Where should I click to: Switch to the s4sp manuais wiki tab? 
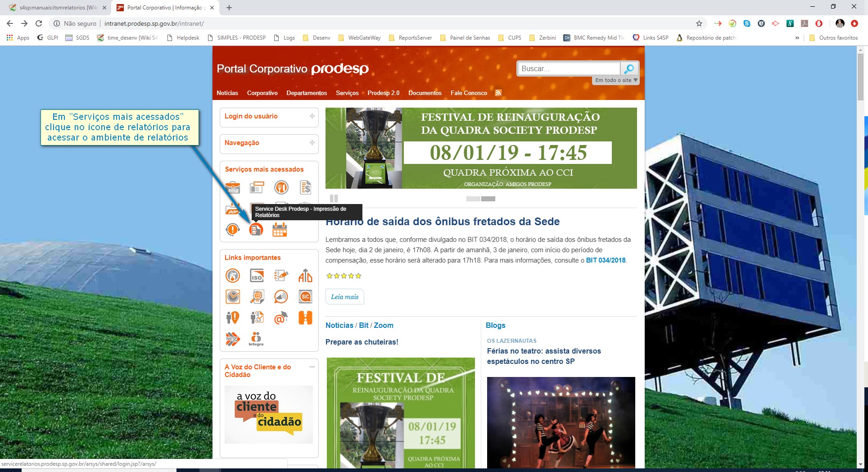[58, 8]
